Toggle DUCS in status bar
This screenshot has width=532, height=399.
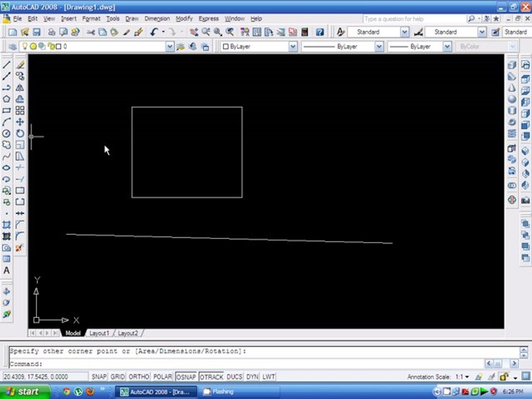pyautogui.click(x=234, y=377)
